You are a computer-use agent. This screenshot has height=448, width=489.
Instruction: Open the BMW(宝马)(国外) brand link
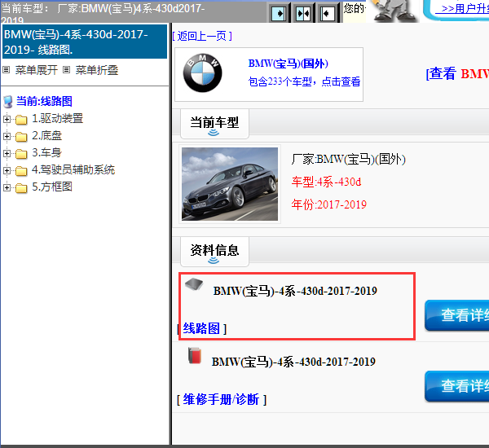[289, 64]
